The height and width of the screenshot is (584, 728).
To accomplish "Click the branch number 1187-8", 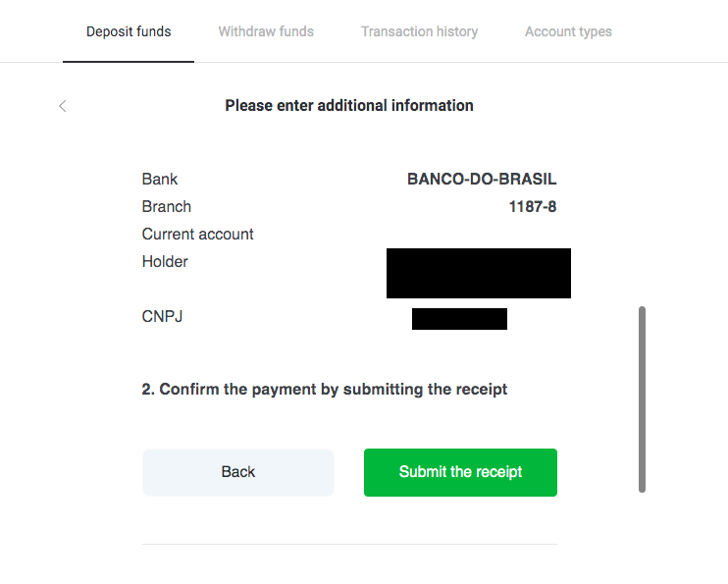I will 533,207.
